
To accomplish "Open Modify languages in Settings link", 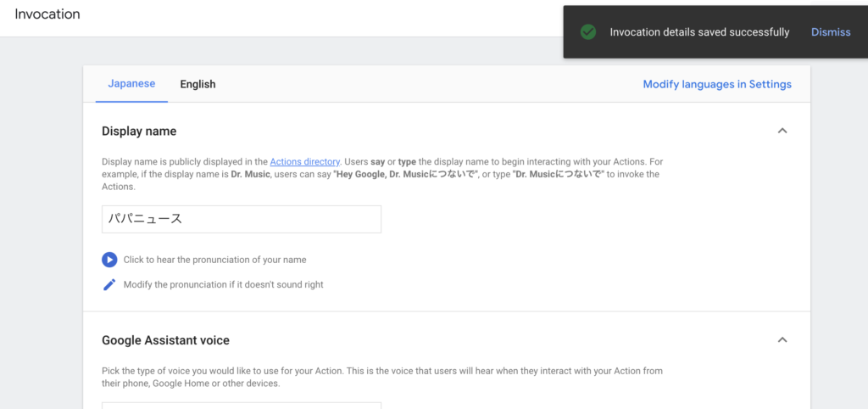I will pyautogui.click(x=717, y=84).
